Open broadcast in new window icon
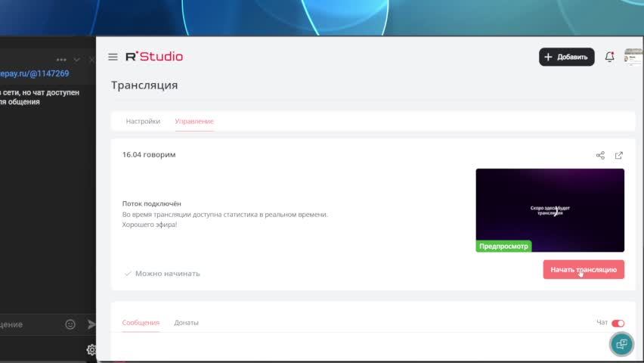Screen dimensions: 644x363 619,156
